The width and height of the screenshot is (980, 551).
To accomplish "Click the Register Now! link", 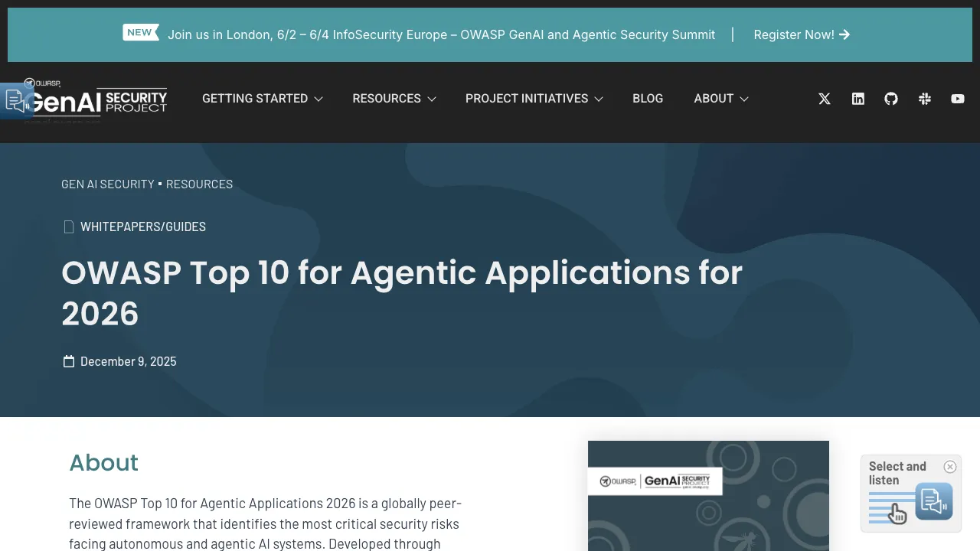I will point(802,34).
